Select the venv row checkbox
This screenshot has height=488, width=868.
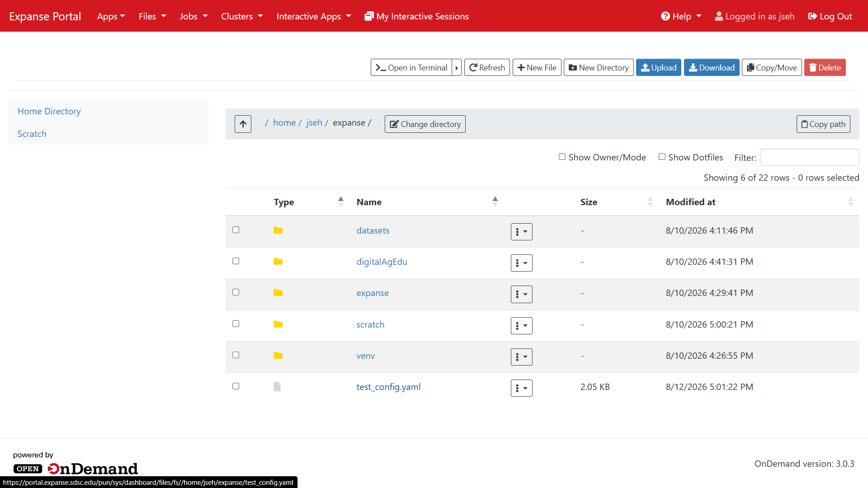point(236,355)
